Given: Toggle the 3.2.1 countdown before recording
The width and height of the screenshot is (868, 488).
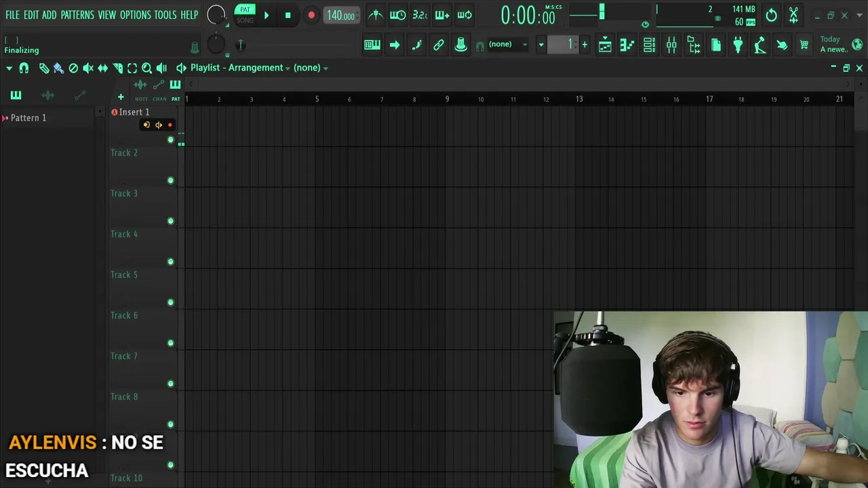Looking at the screenshot, I should point(420,15).
